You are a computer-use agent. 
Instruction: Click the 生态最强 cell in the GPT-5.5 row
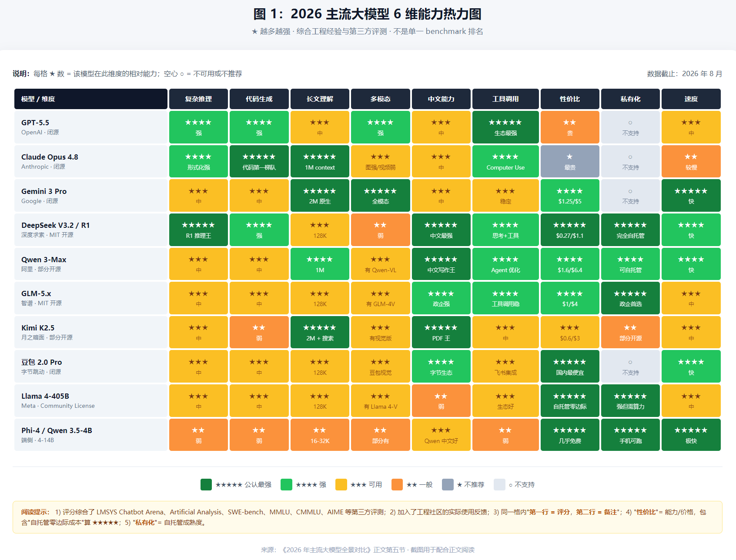tap(505, 127)
